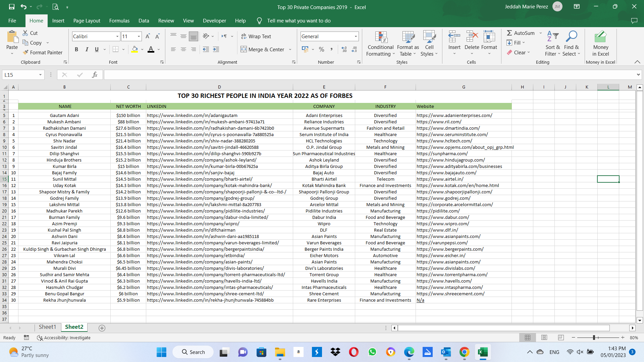This screenshot has width=644, height=362.
Task: Switch to Page Break Preview in the status bar
Action: click(560, 338)
